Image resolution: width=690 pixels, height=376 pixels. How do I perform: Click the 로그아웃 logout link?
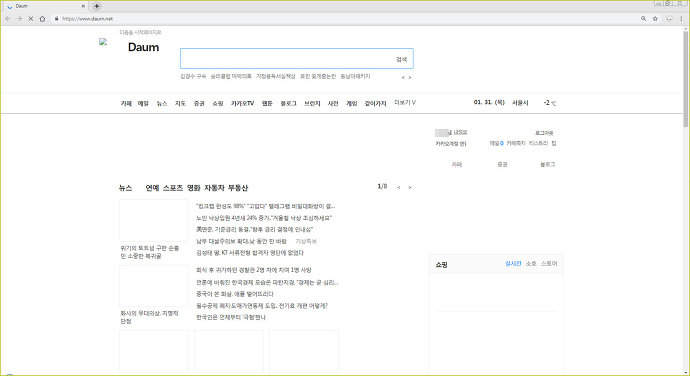(544, 133)
